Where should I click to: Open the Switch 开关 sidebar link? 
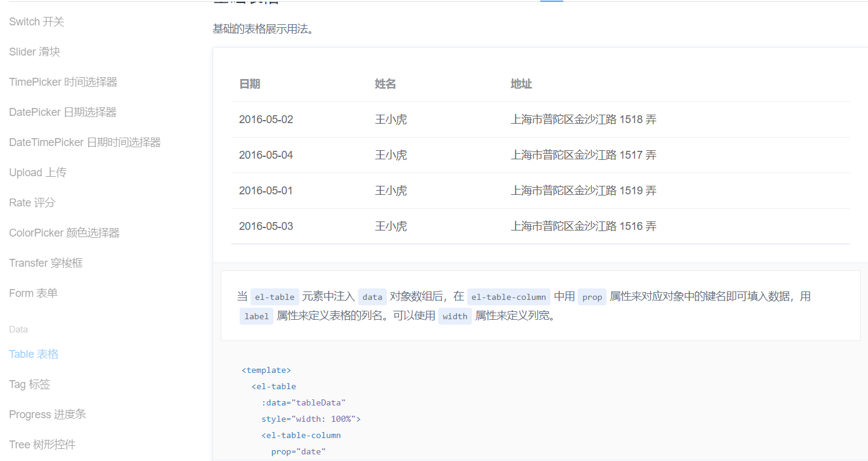click(x=36, y=22)
